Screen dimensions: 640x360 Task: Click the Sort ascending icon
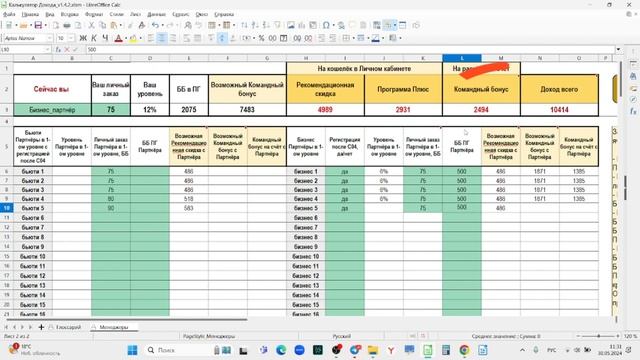tap(255, 25)
